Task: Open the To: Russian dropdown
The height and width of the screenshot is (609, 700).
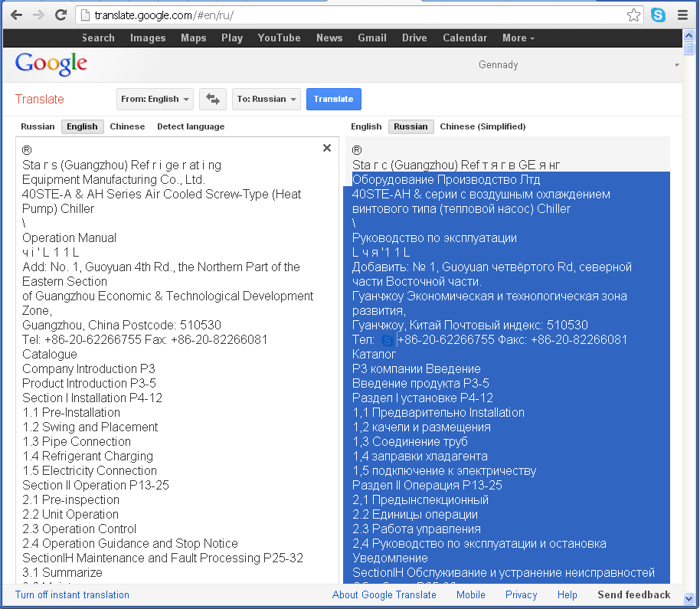Action: click(x=267, y=99)
